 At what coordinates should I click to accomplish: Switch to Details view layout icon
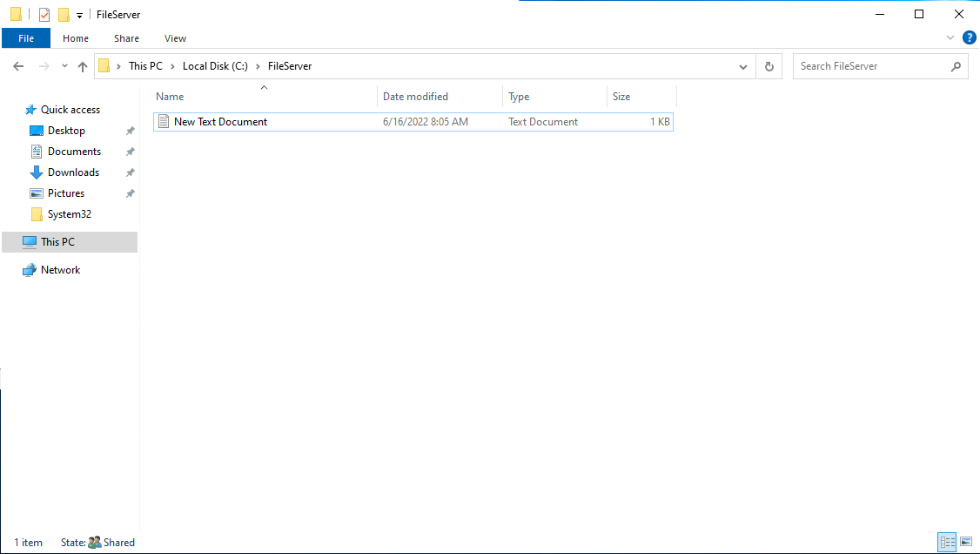tap(948, 542)
